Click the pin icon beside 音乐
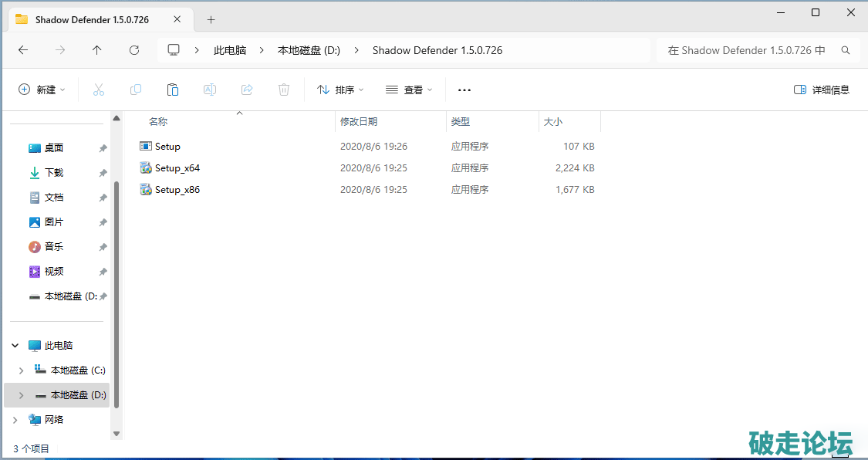This screenshot has height=460, width=868. click(103, 247)
